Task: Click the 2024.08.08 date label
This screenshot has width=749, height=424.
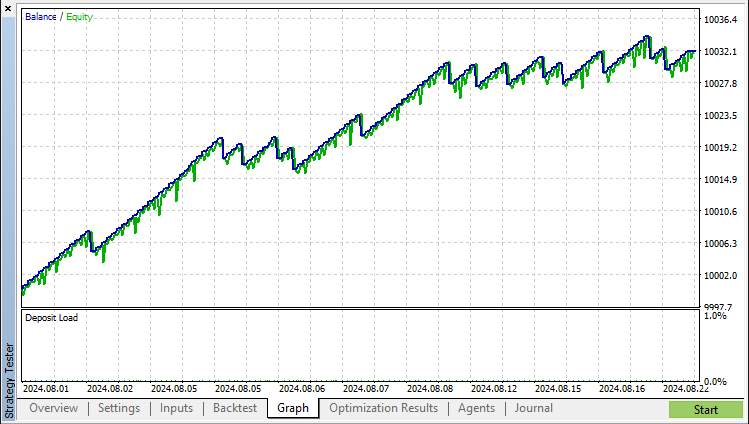Action: click(430, 389)
